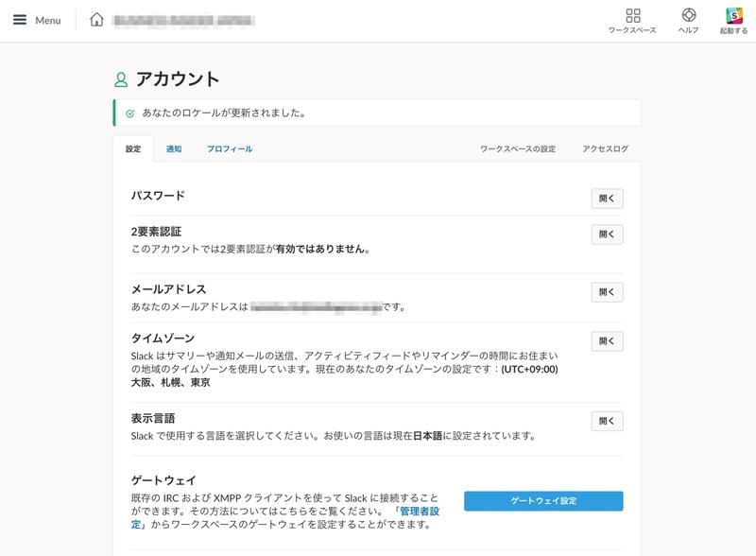This screenshot has height=556, width=756.
Task: Click the アカウント page title
Action: click(178, 79)
